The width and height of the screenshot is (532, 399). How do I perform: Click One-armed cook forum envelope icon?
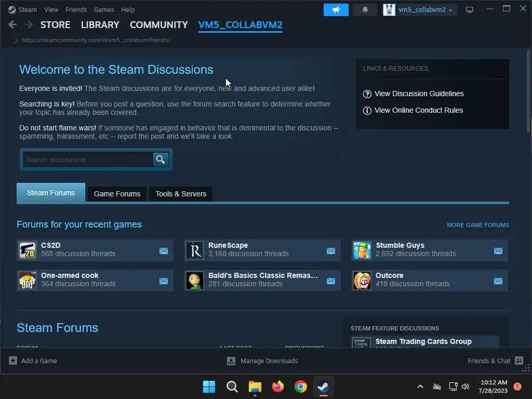pyautogui.click(x=164, y=281)
